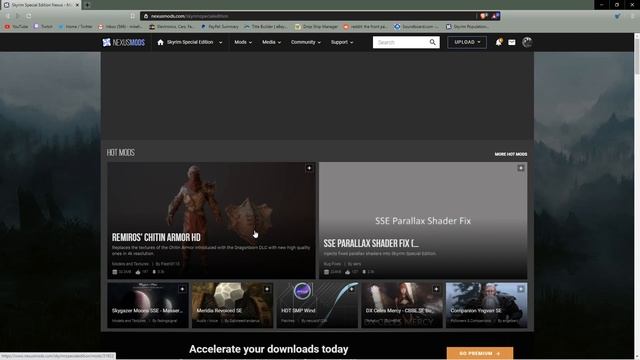Click the Bug Fixes category under Parallax Shader Fix
640x360 pixels.
pos(332,264)
